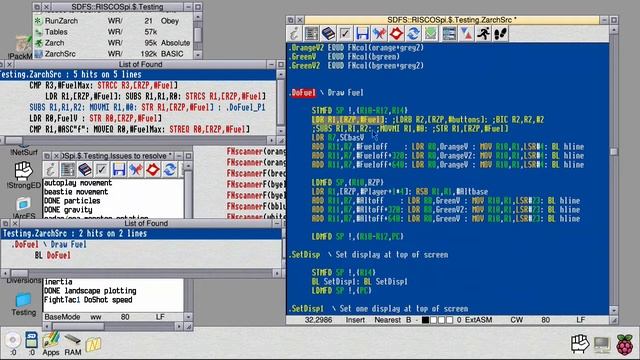The height and width of the screenshot is (360, 640).
Task: Click 'autoplay movement' line in Issues
Action: pyautogui.click(x=78, y=183)
